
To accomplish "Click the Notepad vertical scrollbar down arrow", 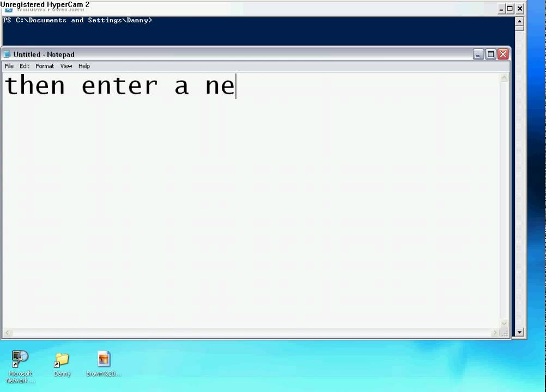I will click(x=504, y=323).
